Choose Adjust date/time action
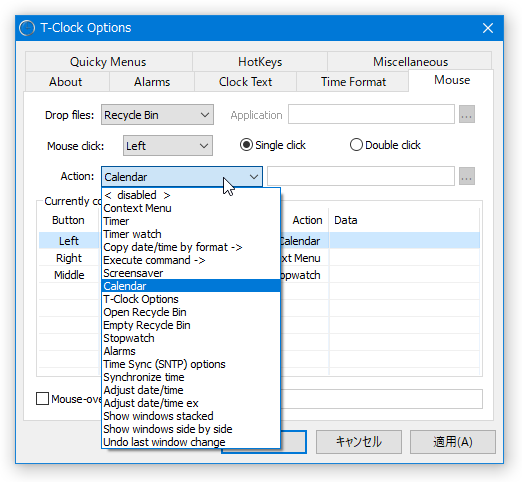This screenshot has width=522, height=482. pyautogui.click(x=191, y=390)
